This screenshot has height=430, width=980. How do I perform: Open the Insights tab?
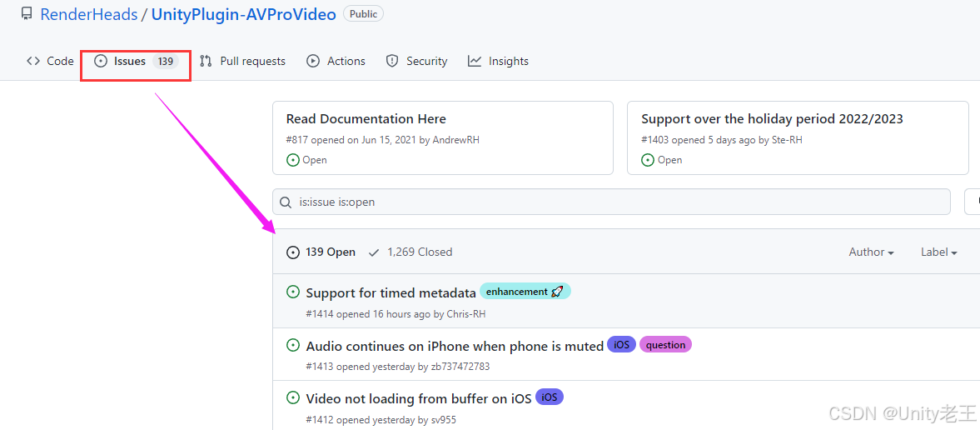pyautogui.click(x=498, y=62)
